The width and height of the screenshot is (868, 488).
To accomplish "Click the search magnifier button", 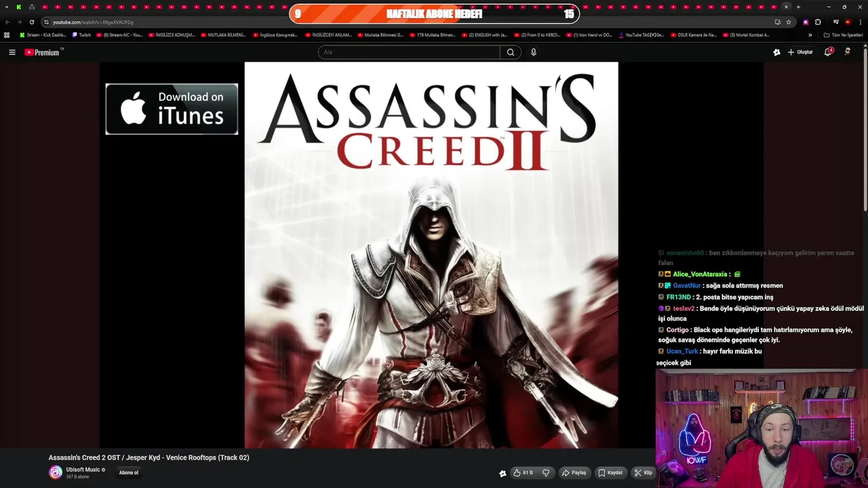I will point(511,52).
